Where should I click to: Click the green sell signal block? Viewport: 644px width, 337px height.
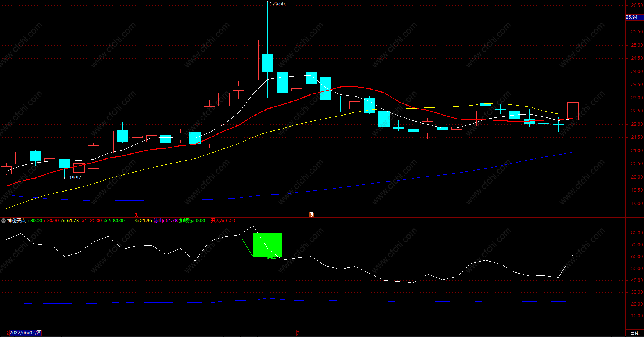tap(267, 245)
